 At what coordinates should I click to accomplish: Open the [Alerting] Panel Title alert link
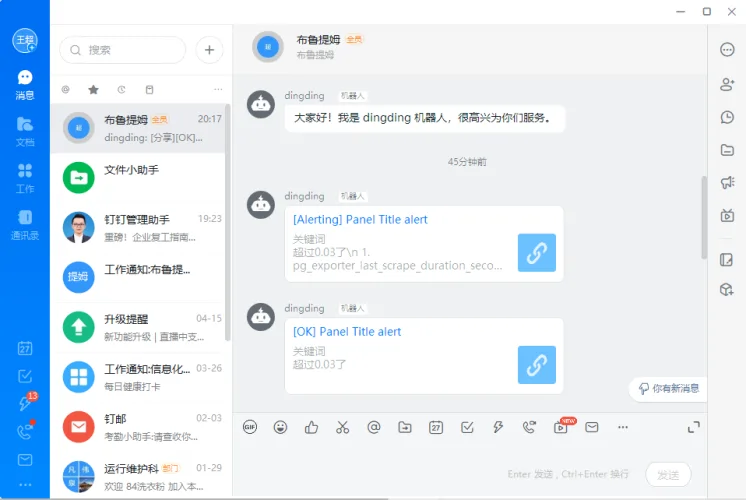pos(360,219)
